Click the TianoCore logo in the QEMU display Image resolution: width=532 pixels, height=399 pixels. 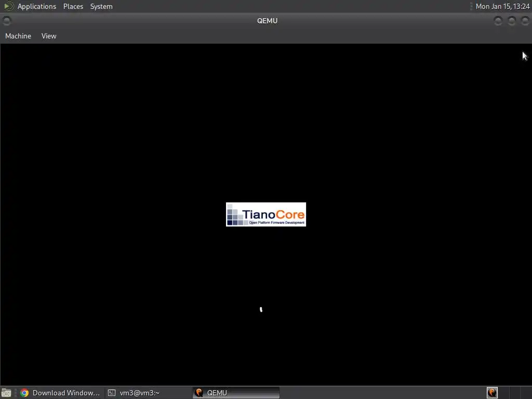click(x=266, y=215)
